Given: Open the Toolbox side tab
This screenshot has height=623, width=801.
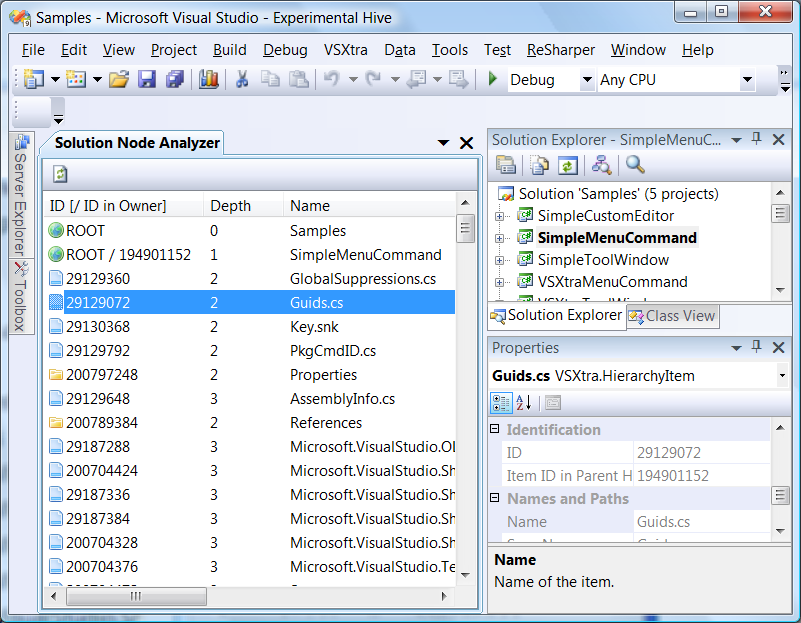Looking at the screenshot, I should 21,297.
